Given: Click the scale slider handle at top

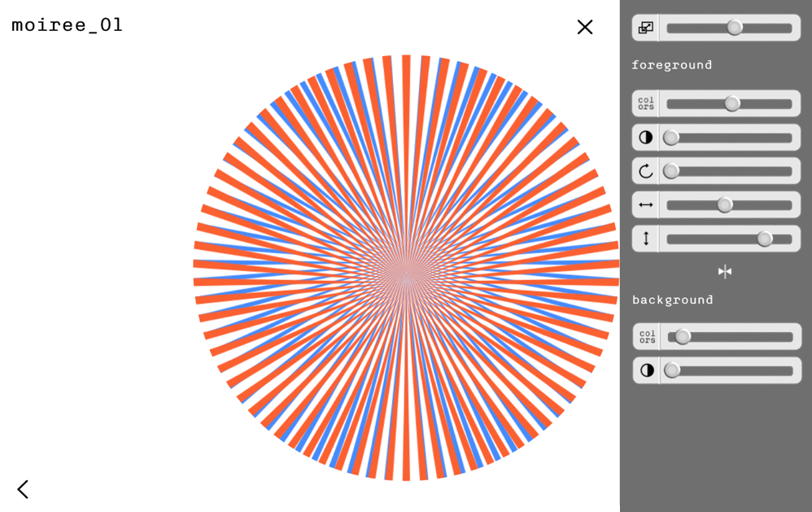Looking at the screenshot, I should [x=735, y=28].
